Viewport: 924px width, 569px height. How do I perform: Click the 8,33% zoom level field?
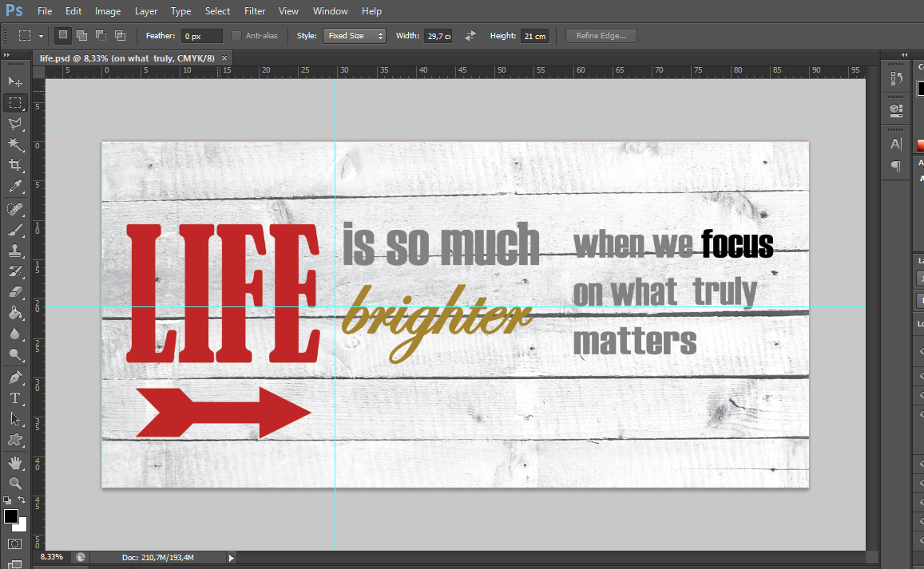[52, 557]
